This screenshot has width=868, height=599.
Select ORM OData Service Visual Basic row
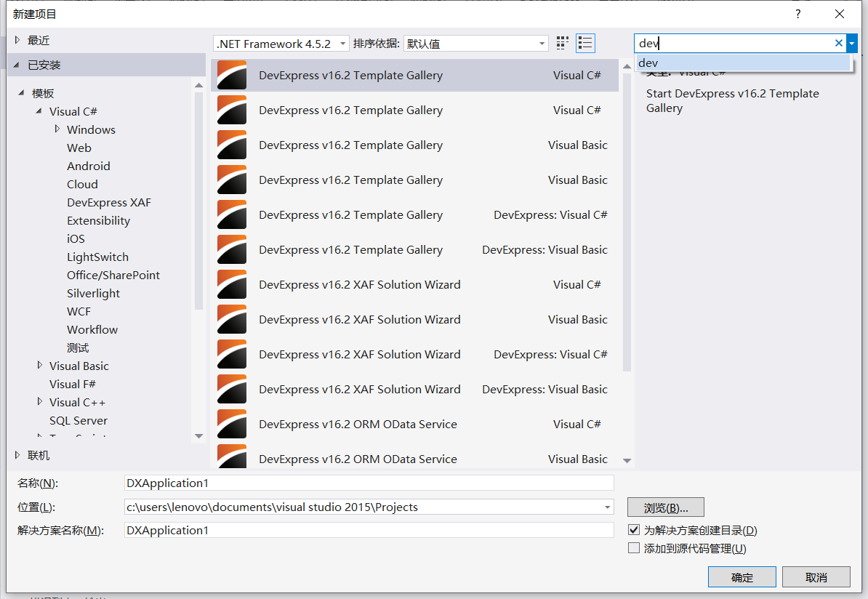point(414,457)
